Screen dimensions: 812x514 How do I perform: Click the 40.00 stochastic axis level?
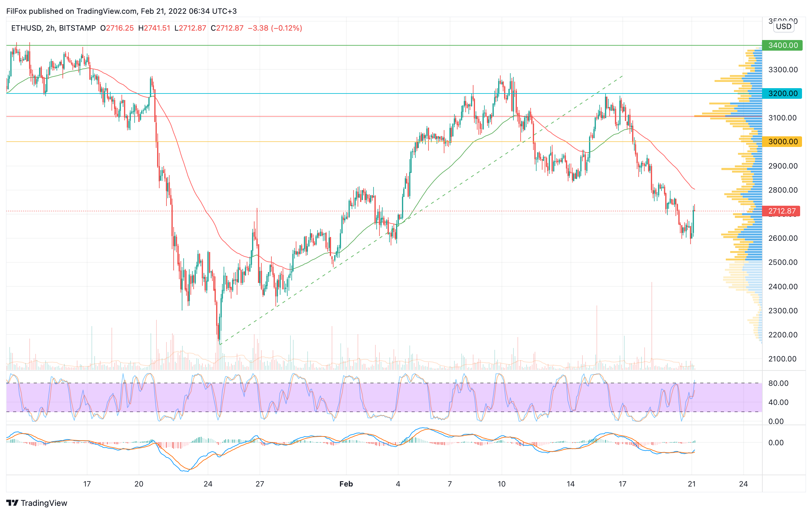tap(778, 402)
